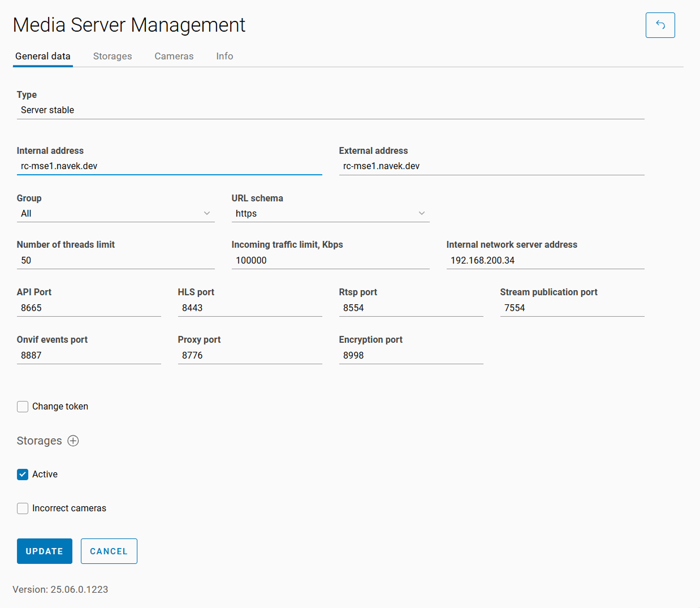Expand the Group dropdown

115,213
